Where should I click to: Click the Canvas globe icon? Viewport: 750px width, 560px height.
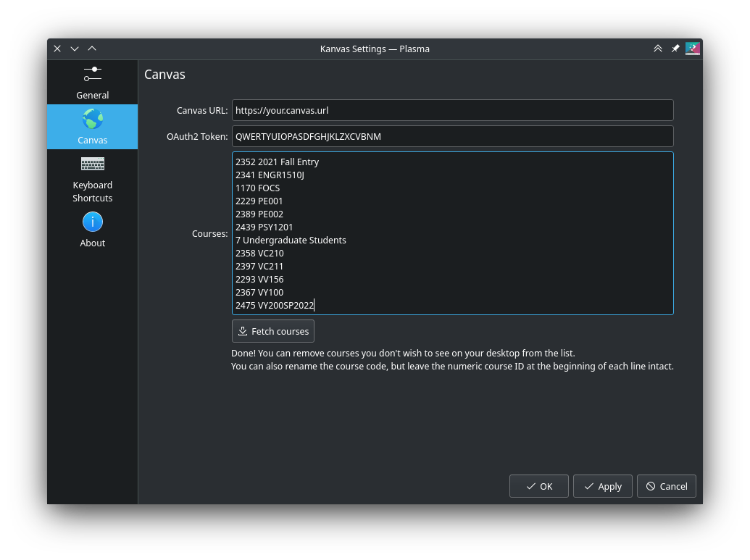tap(92, 119)
